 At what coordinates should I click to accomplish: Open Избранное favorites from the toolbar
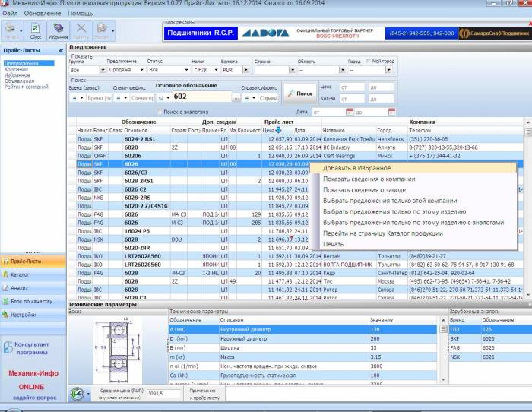(x=59, y=31)
